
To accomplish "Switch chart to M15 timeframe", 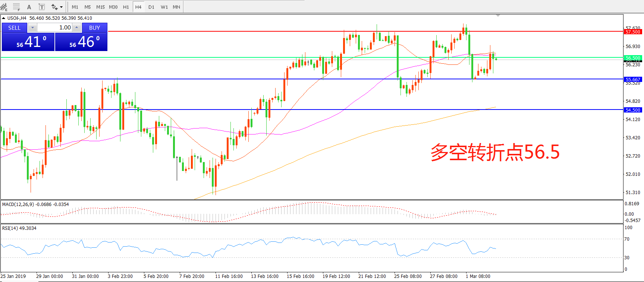I will (100, 7).
